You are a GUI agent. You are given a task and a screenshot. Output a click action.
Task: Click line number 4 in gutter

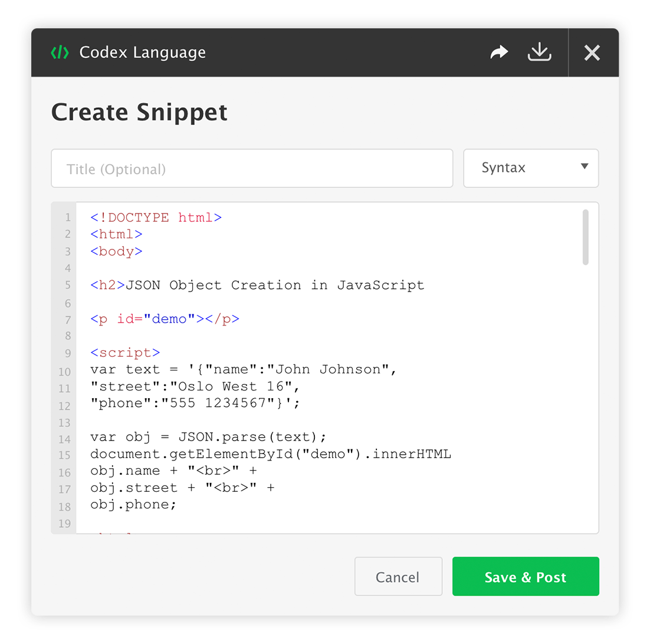pos(68,268)
